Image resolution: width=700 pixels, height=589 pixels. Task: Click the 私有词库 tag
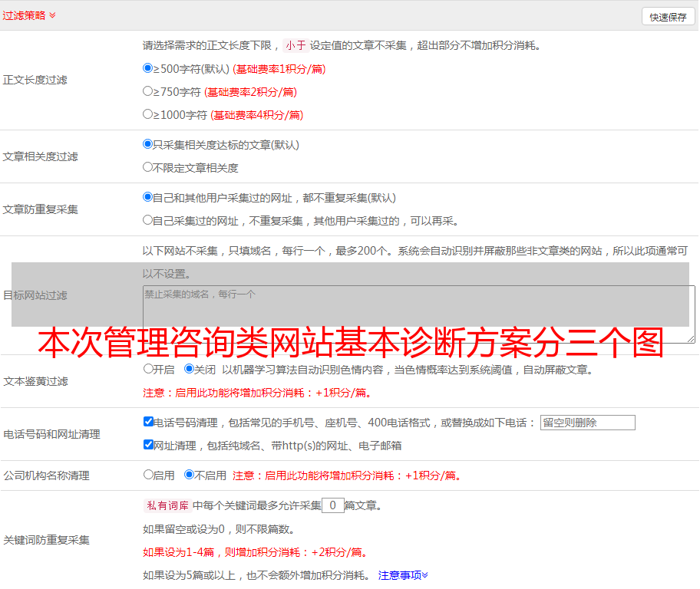pyautogui.click(x=166, y=505)
